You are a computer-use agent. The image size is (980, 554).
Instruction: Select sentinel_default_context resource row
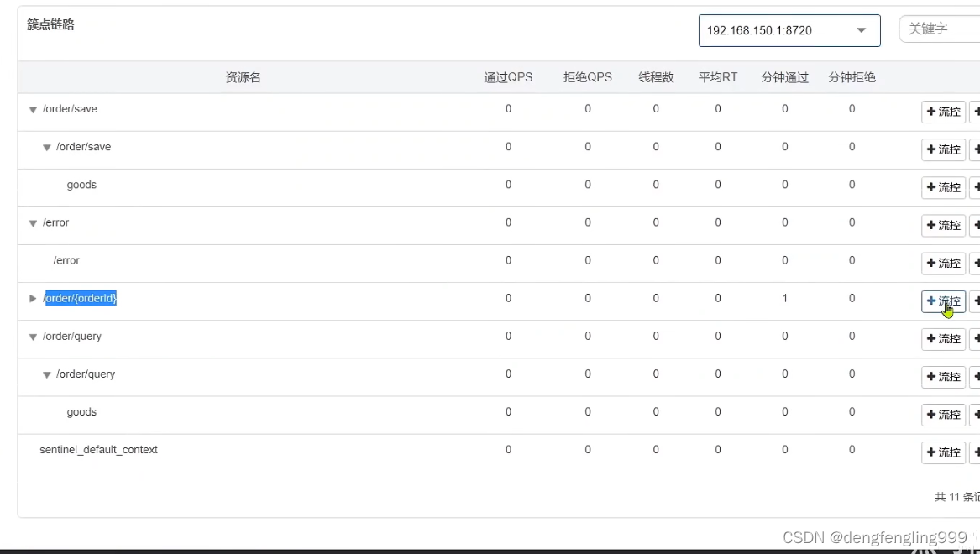98,450
